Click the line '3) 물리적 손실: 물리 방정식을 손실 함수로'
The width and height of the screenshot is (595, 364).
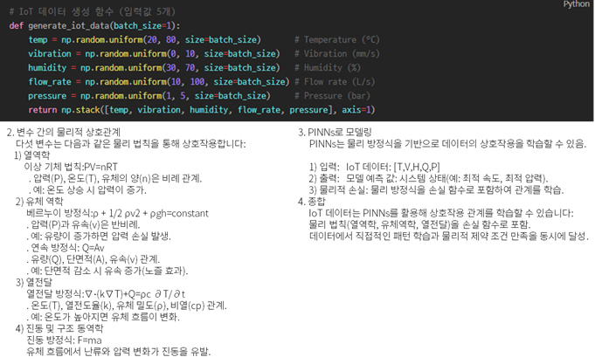tap(436, 190)
